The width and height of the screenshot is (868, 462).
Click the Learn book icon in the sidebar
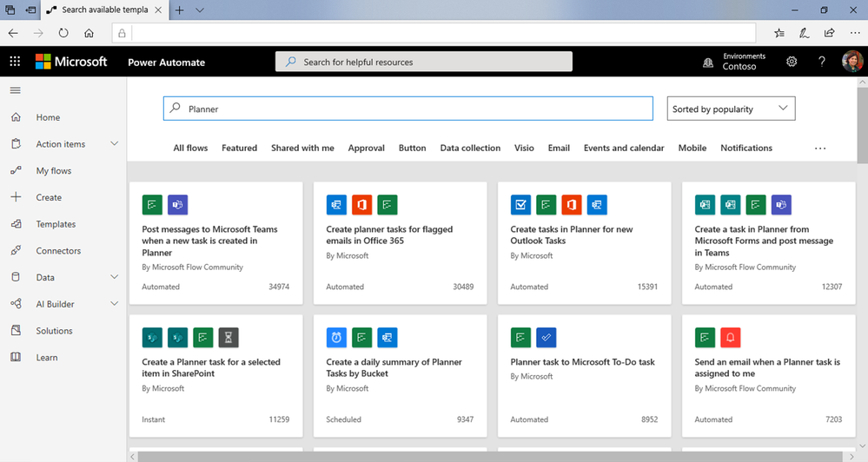point(16,358)
